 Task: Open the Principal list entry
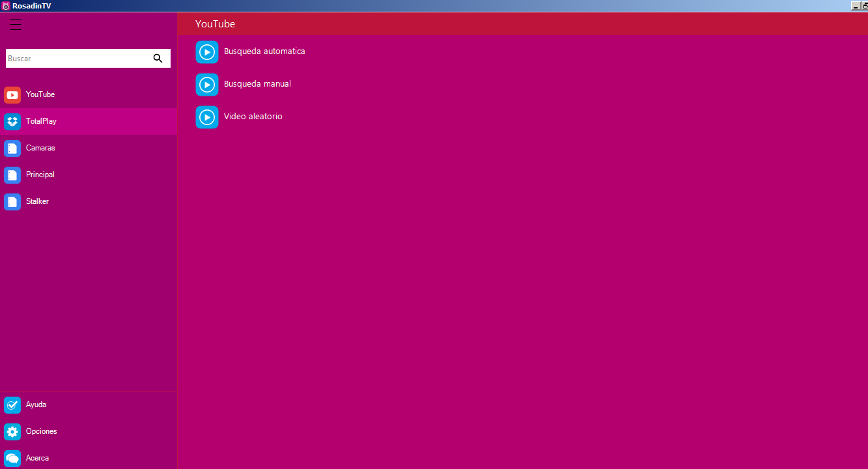point(40,175)
